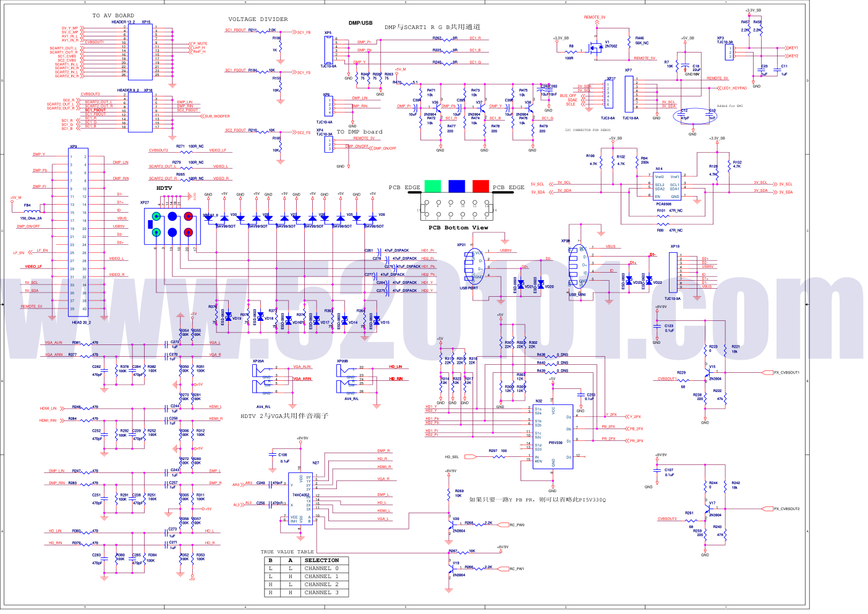Click the 'HDTV 2与VGA共用伴音端子' note
The image size is (868, 614).
coord(284,416)
